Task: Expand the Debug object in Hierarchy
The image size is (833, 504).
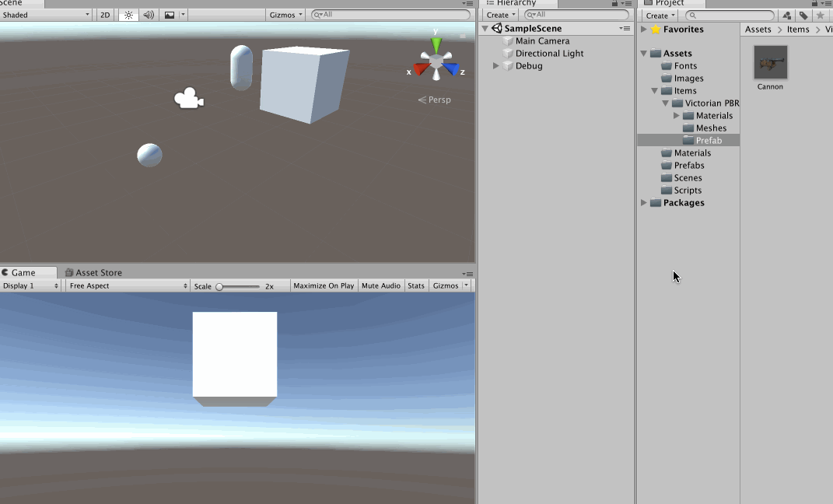Action: pyautogui.click(x=496, y=66)
